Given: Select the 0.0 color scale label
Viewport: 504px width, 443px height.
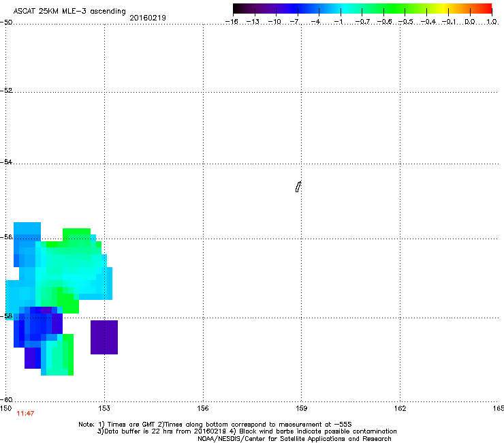Looking at the screenshot, I should coord(470,22).
